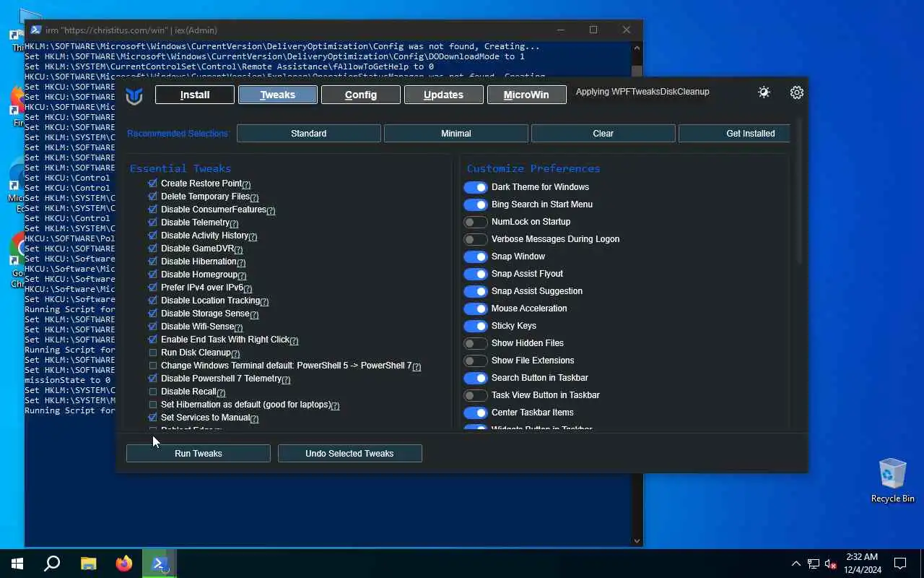The width and height of the screenshot is (924, 578).
Task: Uncheck Enable End Task With Right Click
Action: click(x=152, y=340)
